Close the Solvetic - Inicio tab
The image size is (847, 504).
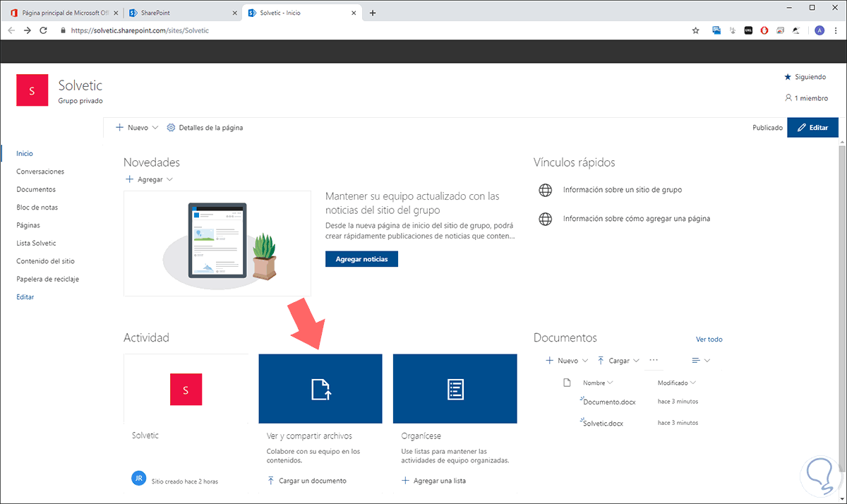coord(354,13)
